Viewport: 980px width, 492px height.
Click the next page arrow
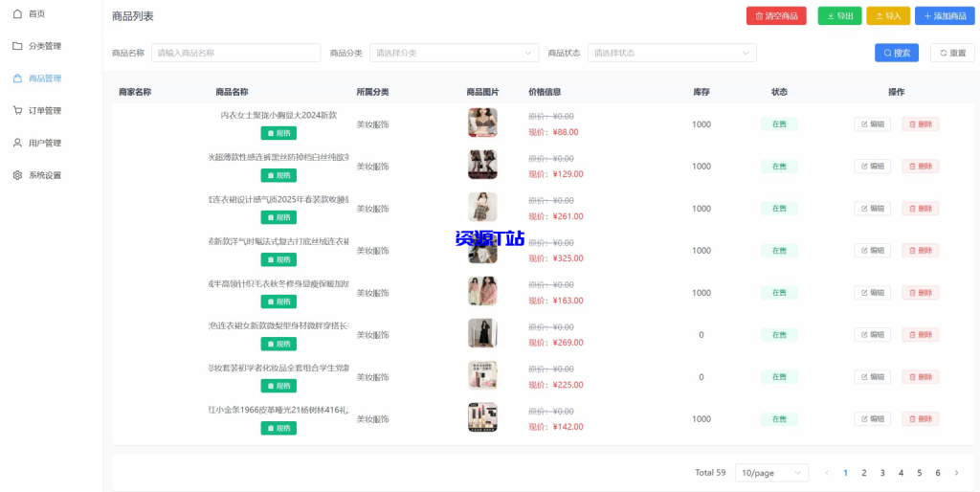956,473
